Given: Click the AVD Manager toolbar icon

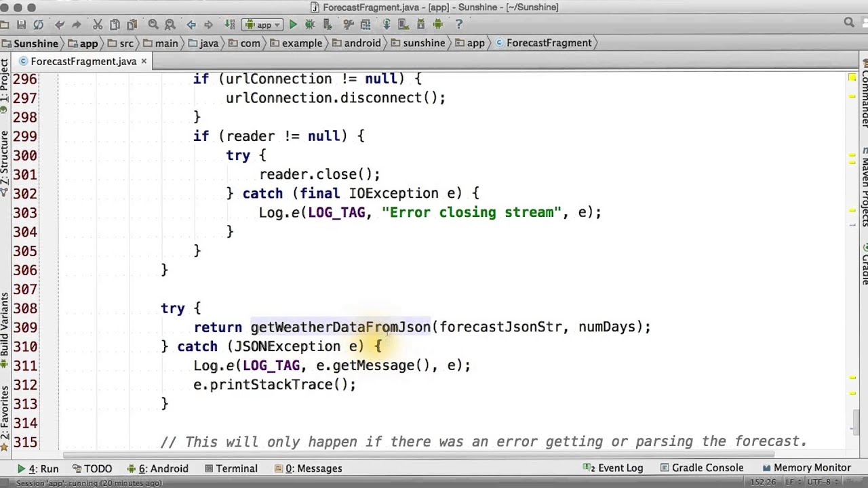Looking at the screenshot, I should (403, 24).
